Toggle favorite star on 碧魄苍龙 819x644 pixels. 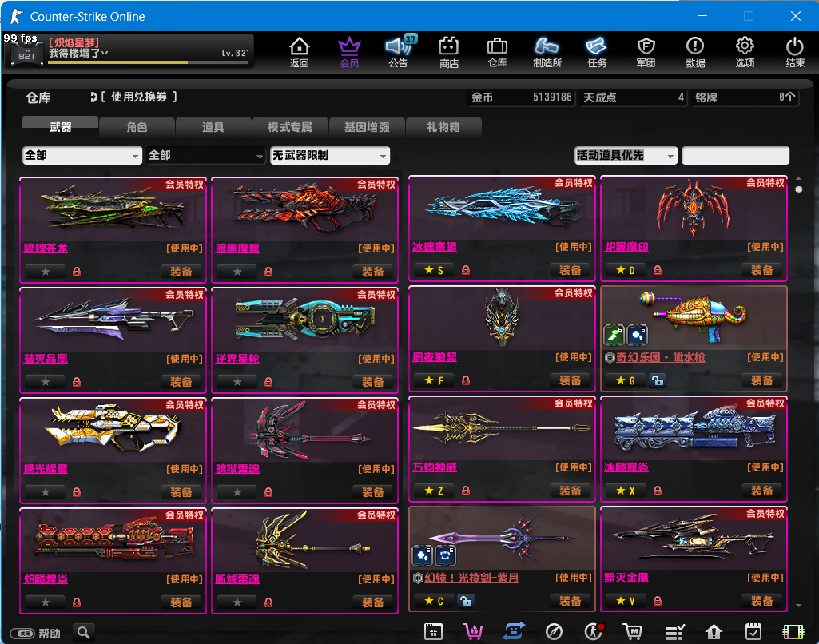[x=46, y=272]
